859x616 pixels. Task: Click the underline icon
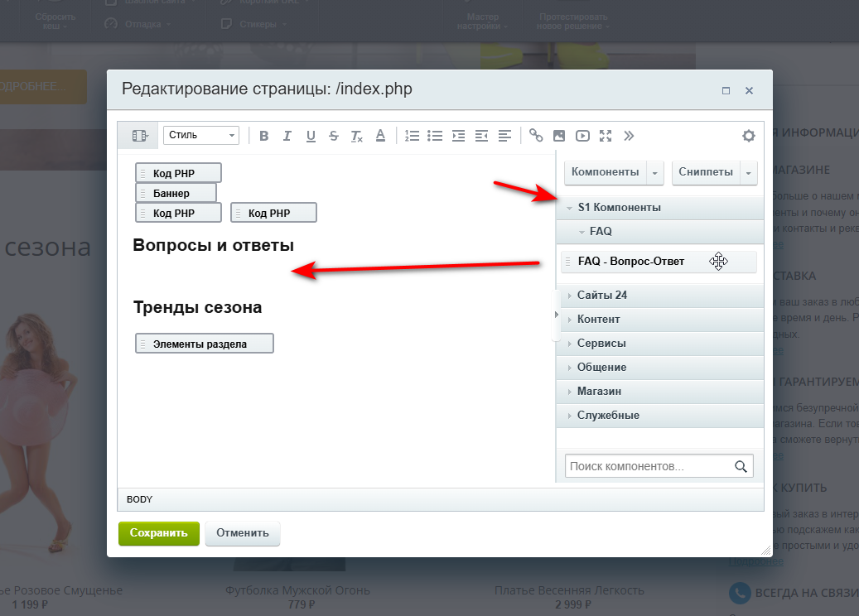pos(311,136)
